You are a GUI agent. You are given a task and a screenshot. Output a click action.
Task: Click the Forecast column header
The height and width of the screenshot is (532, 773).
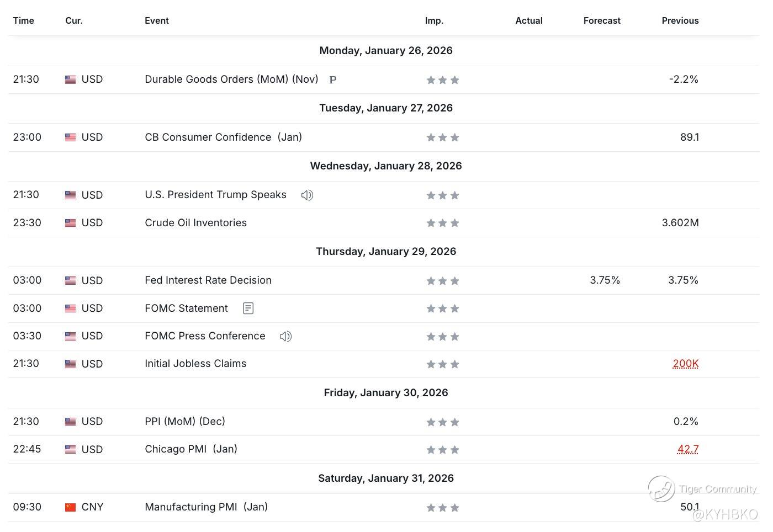pos(602,20)
